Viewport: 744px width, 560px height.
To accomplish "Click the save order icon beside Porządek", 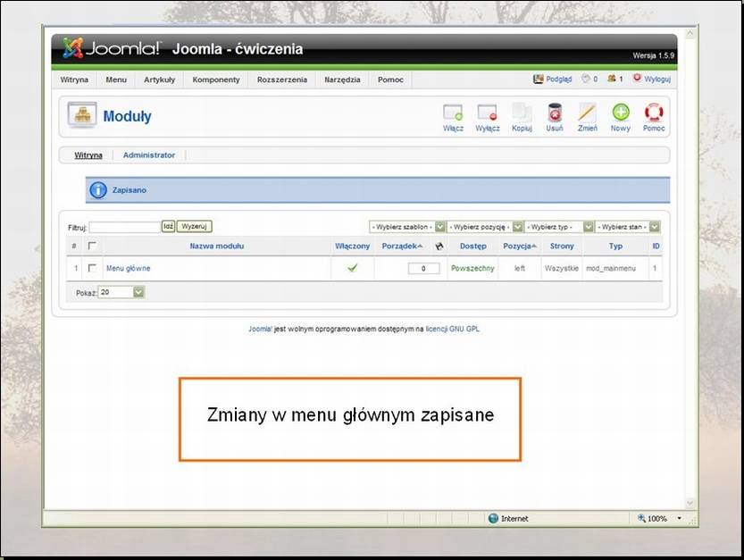I will click(x=439, y=246).
